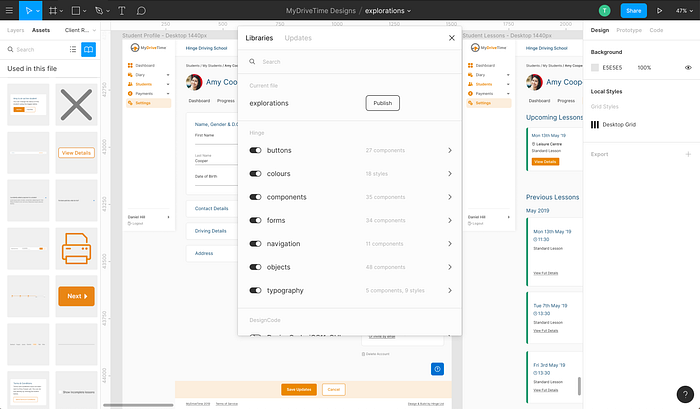This screenshot has width=700, height=409.
Task: Expand the components library chevron
Action: [x=450, y=197]
